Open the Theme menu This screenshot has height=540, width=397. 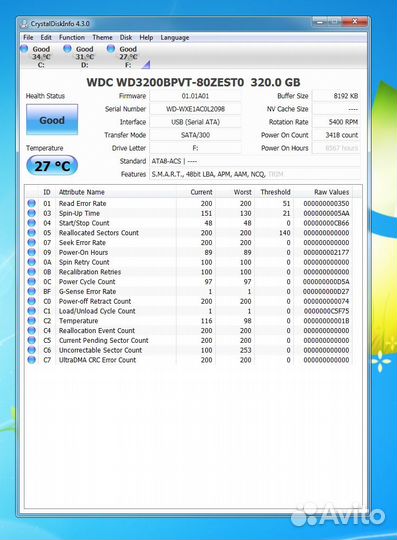pyautogui.click(x=102, y=38)
